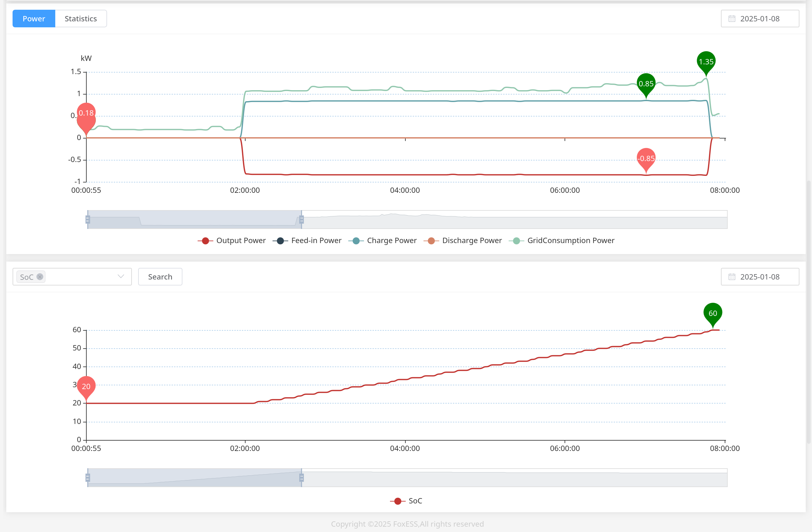Click the red -0.85 minimum marker
Image resolution: width=812 pixels, height=532 pixels.
pyautogui.click(x=646, y=158)
